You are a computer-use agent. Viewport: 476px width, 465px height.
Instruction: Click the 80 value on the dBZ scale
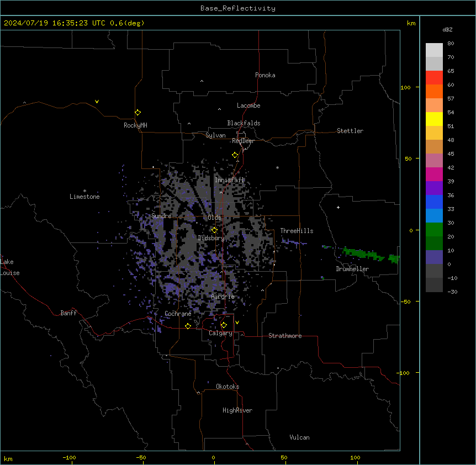(x=451, y=43)
